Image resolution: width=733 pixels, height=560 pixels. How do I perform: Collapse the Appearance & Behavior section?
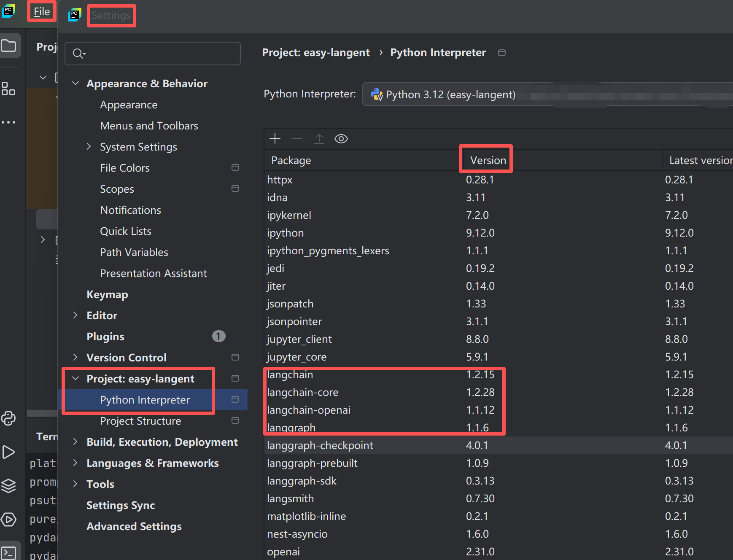click(75, 83)
